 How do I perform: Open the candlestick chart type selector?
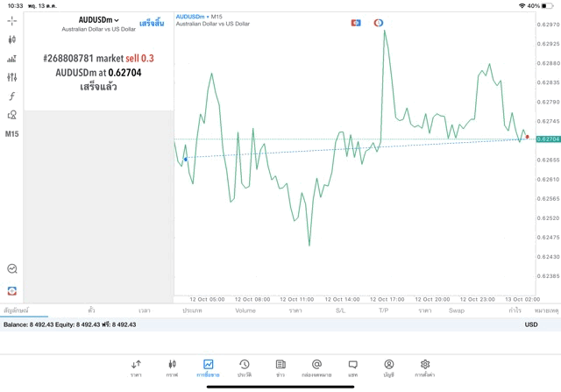pyautogui.click(x=11, y=39)
